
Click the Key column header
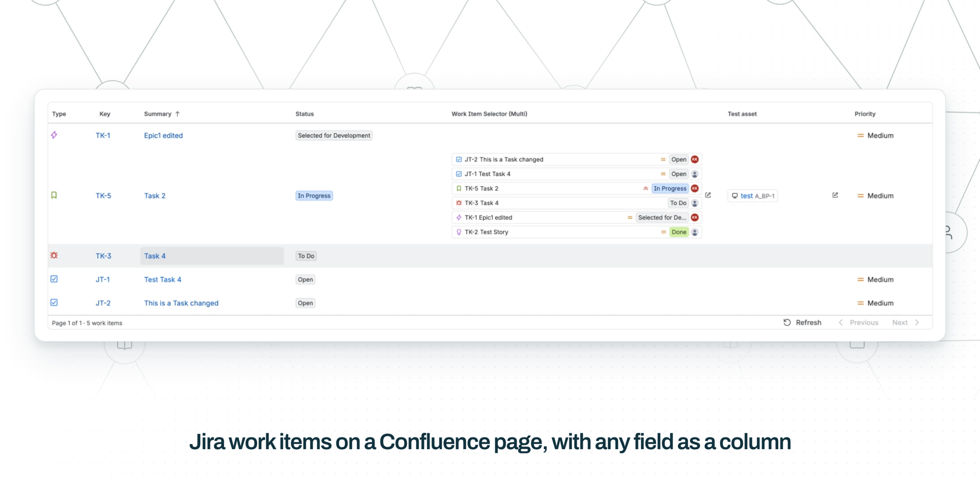pyautogui.click(x=105, y=114)
